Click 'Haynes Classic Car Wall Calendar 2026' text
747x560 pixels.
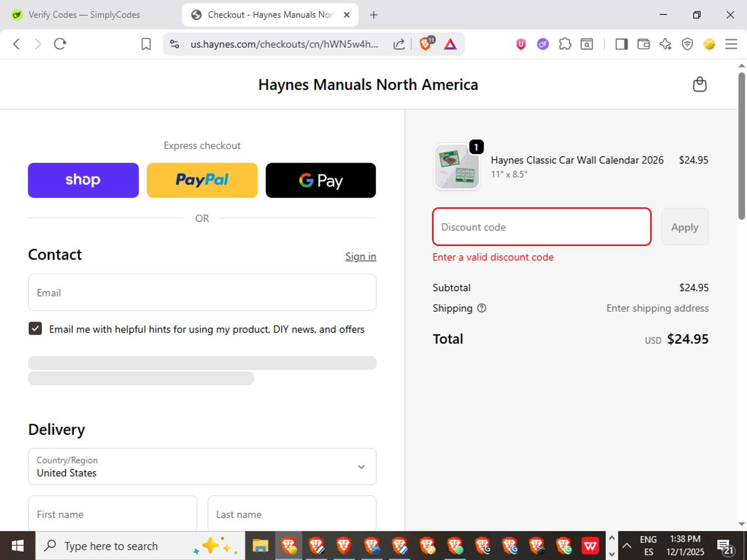(x=577, y=160)
